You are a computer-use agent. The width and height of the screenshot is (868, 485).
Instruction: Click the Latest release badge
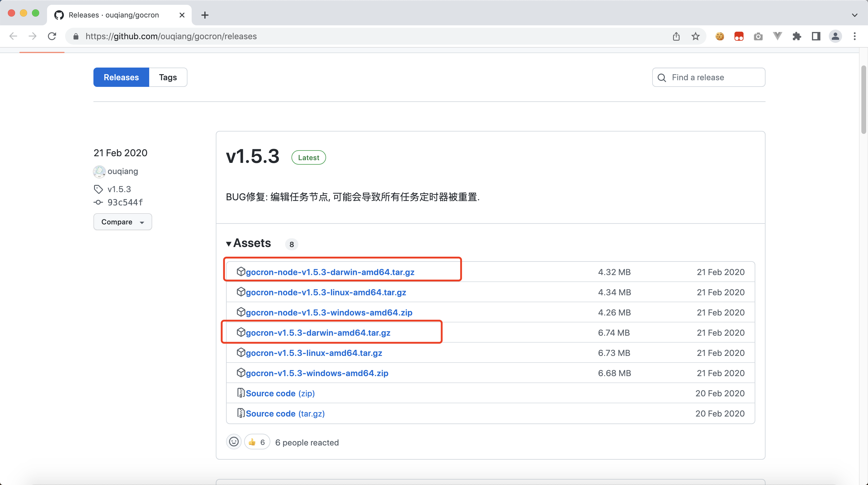point(308,157)
